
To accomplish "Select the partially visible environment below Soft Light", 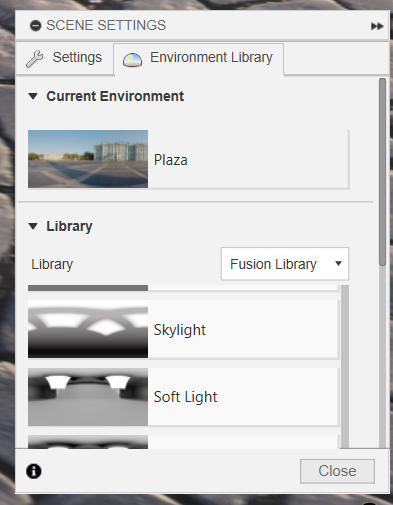I will (183, 442).
